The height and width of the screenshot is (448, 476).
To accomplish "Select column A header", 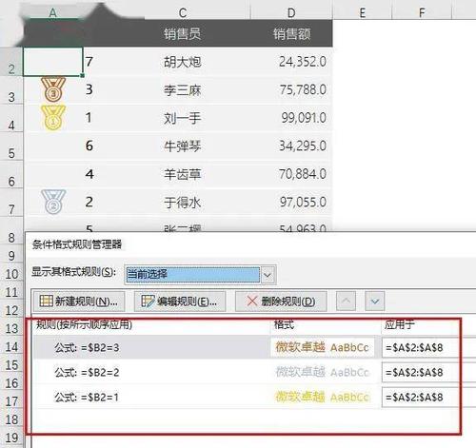I will coord(52,12).
